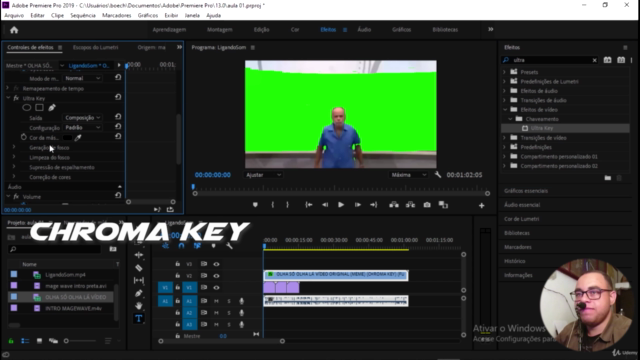Mark Out point in program monitor
The width and height of the screenshot is (640, 360).
coord(287,205)
